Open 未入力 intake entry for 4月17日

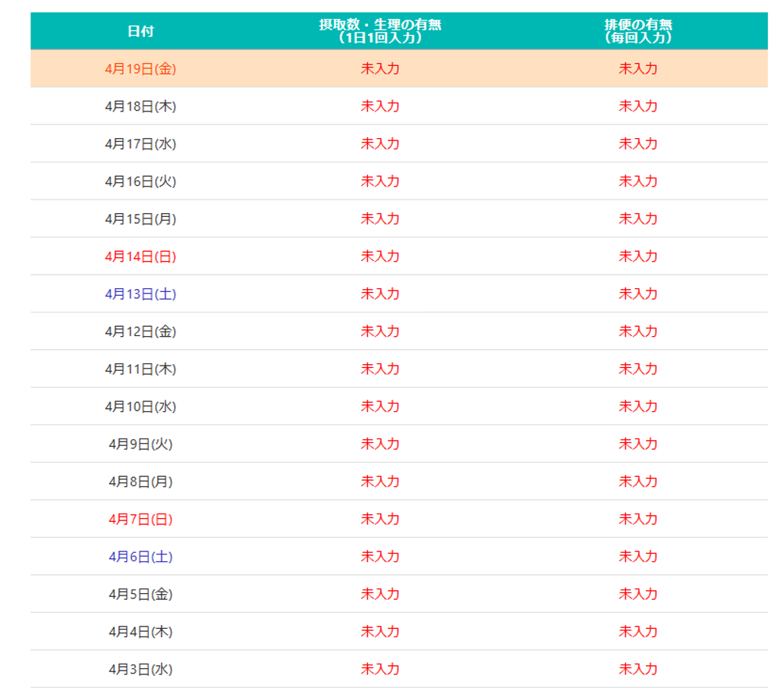(380, 143)
